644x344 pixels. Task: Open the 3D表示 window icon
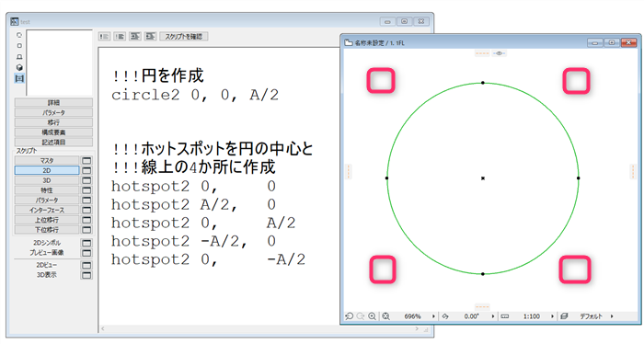pyautogui.click(x=86, y=275)
